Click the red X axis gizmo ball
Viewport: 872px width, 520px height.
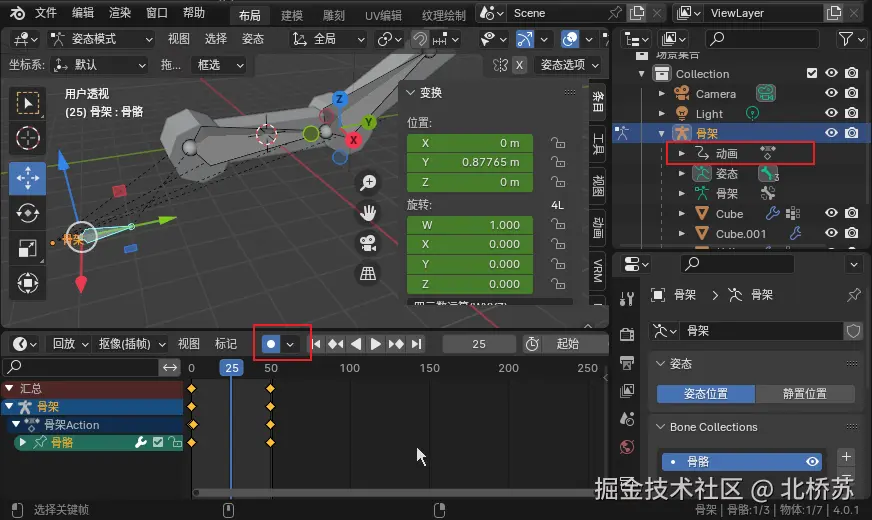[x=353, y=140]
